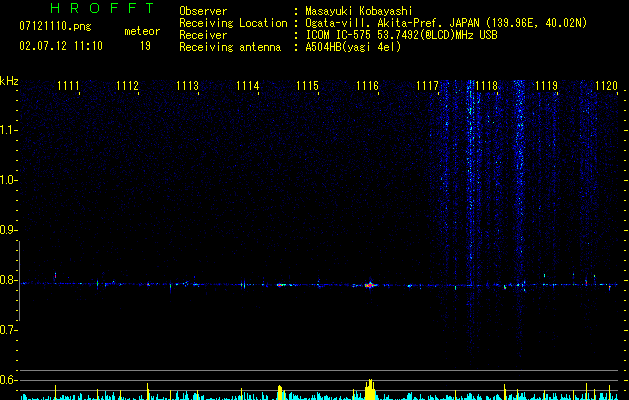Click the 1117 time marker
Image resolution: width=629 pixels, height=400 pixels.
pos(427,86)
